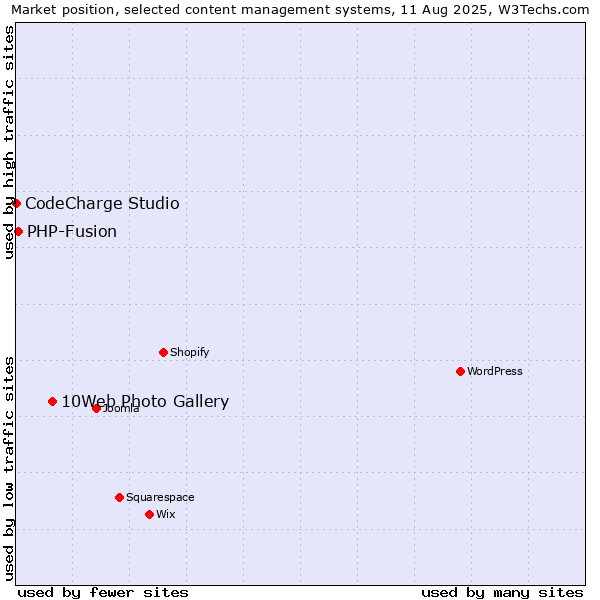Click the Shopify red data point
The width and height of the screenshot is (600, 600).
163,352
